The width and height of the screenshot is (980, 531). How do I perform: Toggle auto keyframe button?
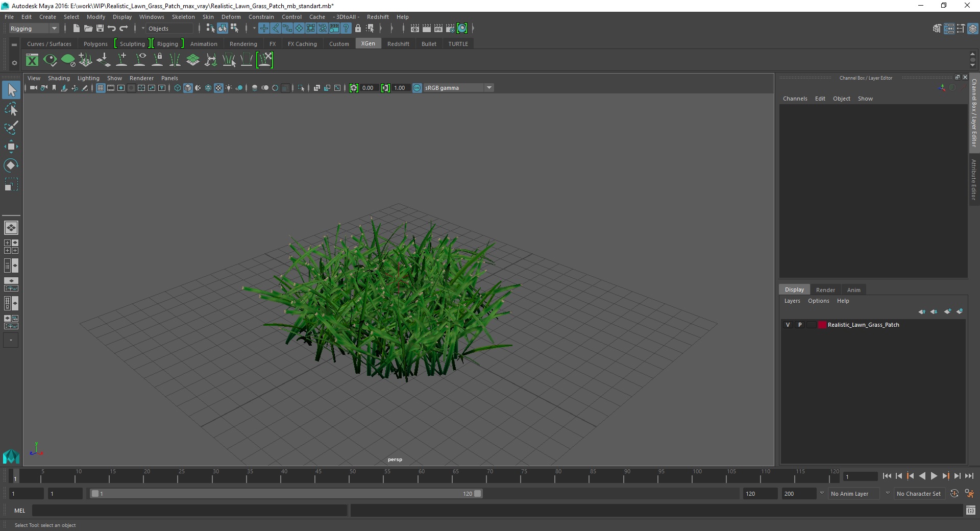[x=954, y=494]
